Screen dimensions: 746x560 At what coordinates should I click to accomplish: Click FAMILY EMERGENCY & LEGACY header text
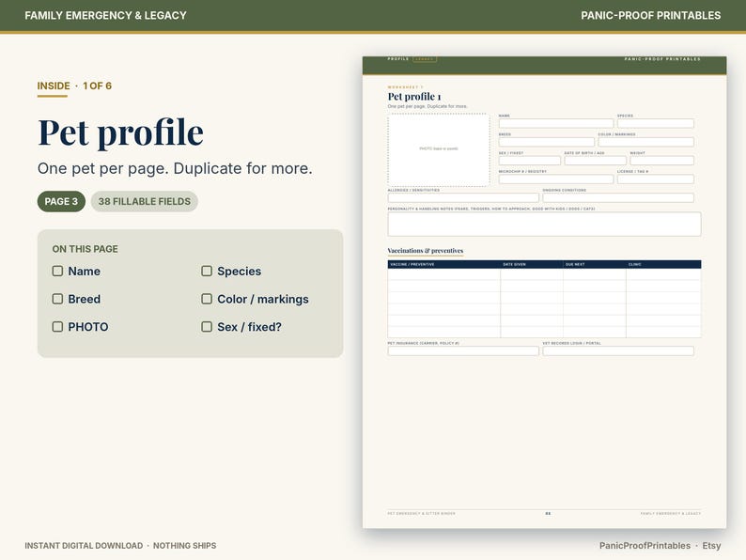105,15
